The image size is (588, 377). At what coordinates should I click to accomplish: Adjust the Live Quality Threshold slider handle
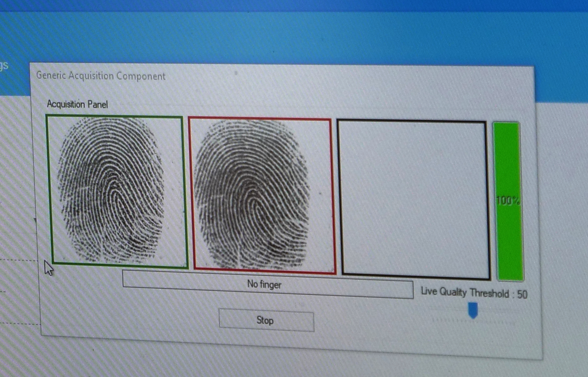(x=473, y=310)
